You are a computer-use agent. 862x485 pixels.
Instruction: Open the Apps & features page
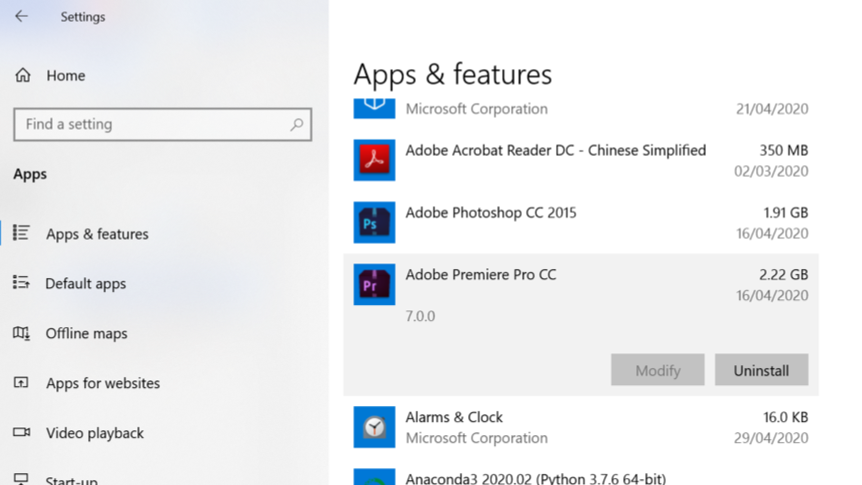(97, 234)
